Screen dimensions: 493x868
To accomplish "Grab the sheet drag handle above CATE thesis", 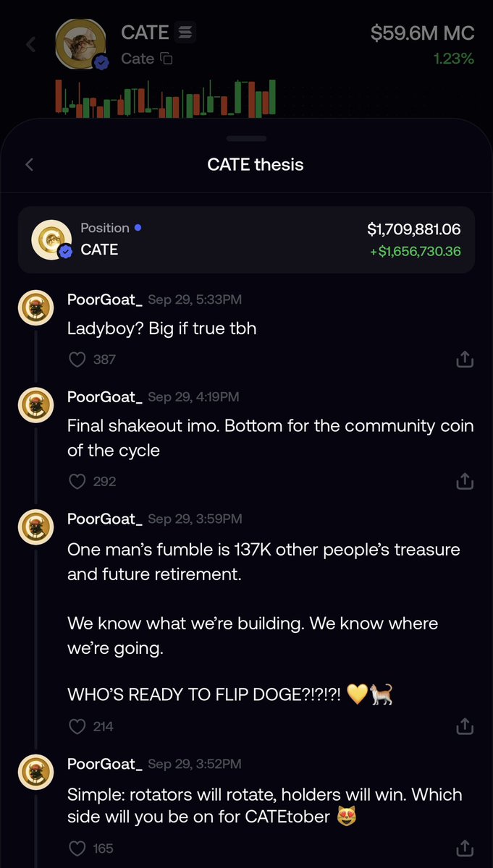I will point(246,138).
